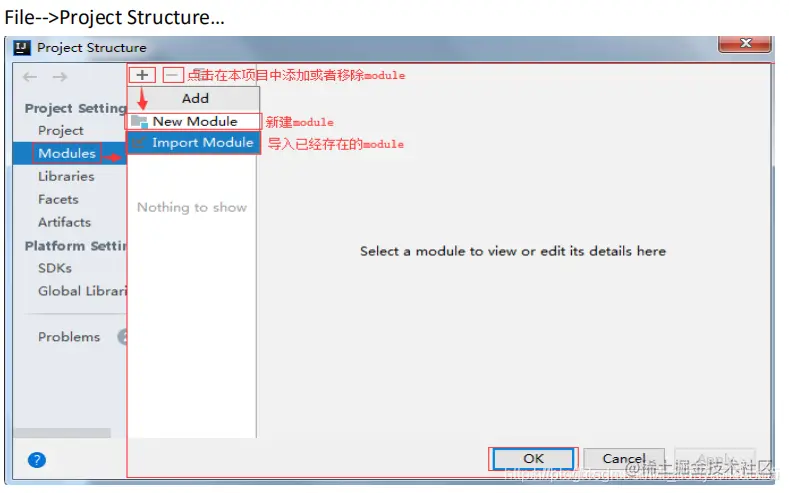Open Problems in the sidebar

point(69,337)
